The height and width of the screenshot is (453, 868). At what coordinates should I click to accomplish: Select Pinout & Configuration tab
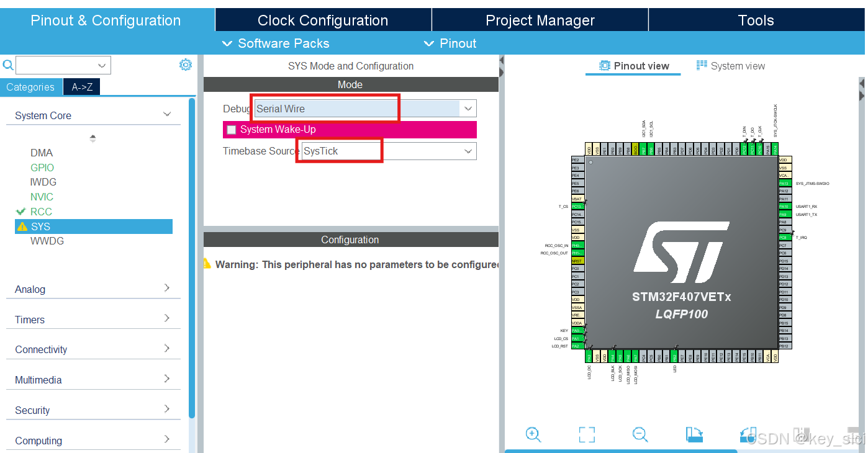pos(106,20)
